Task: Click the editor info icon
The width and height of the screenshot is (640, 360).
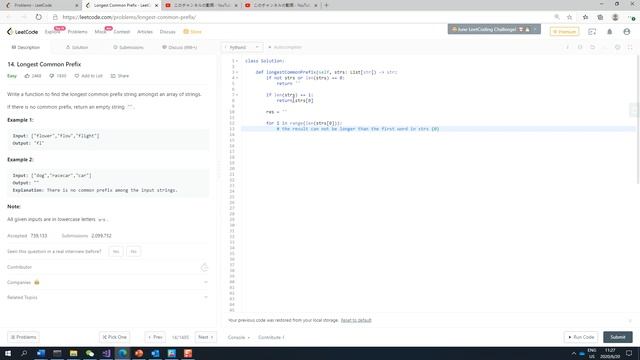Action: click(x=567, y=47)
